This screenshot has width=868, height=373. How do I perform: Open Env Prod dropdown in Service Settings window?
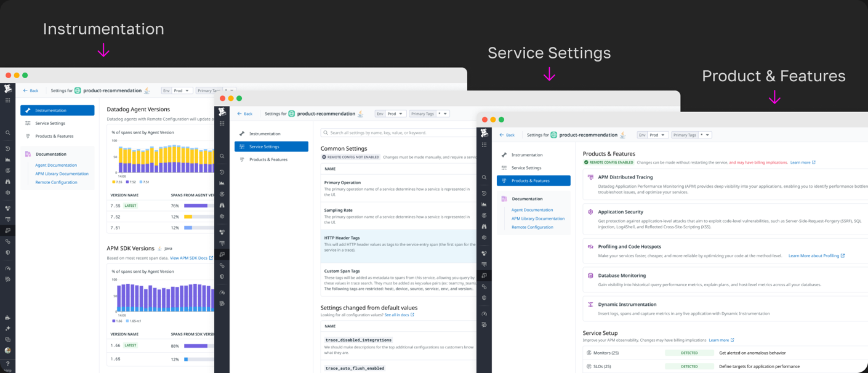tap(391, 114)
